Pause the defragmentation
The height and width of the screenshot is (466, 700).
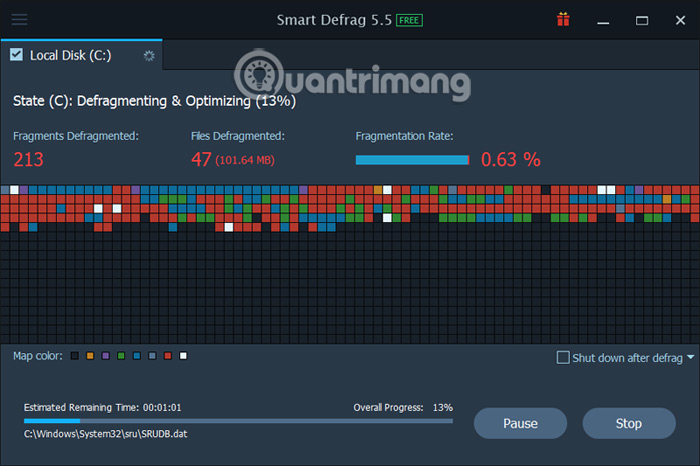point(520,423)
